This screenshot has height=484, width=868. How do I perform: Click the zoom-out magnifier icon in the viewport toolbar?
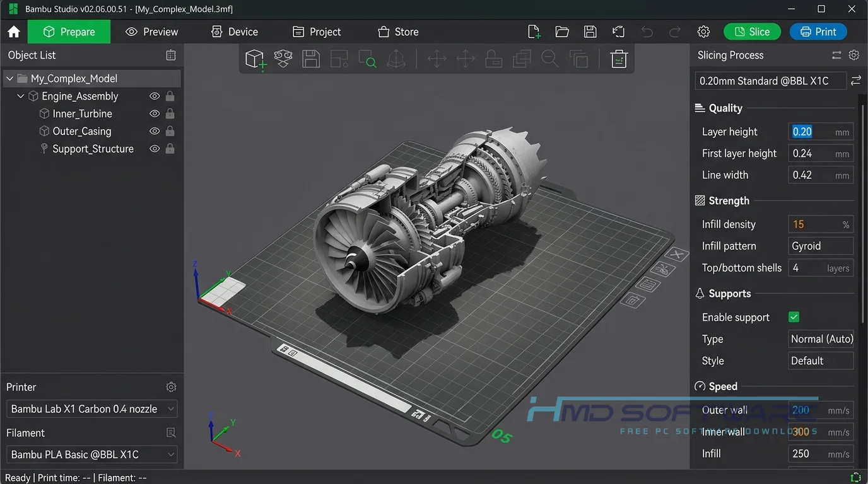tap(550, 59)
